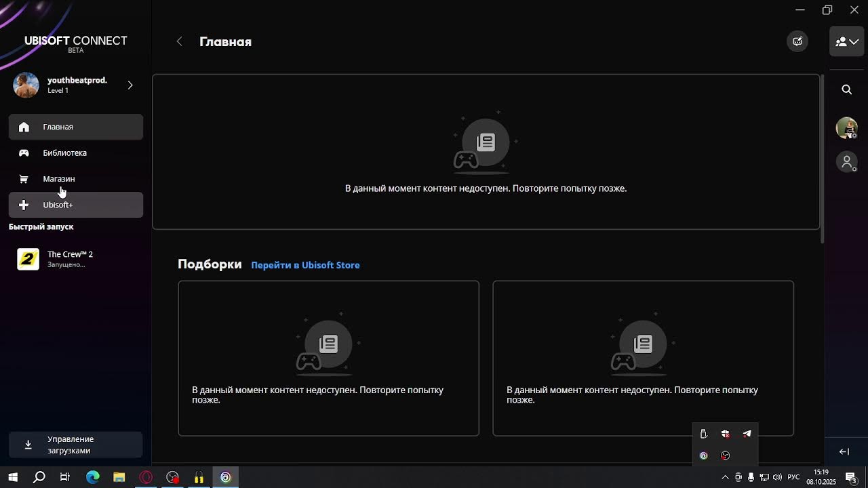Screen dimensions: 868x488
Task: Click the microphone tray icon
Action: point(751,477)
